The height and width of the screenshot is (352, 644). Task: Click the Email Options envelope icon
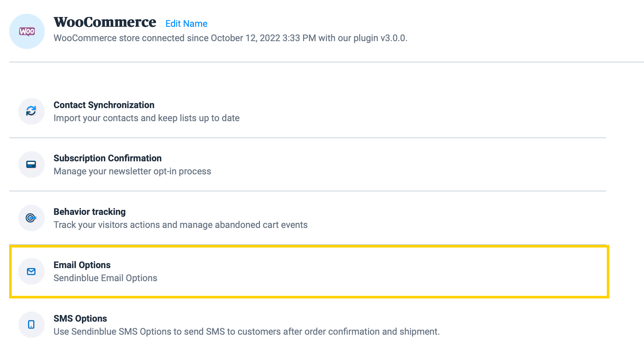click(x=31, y=271)
